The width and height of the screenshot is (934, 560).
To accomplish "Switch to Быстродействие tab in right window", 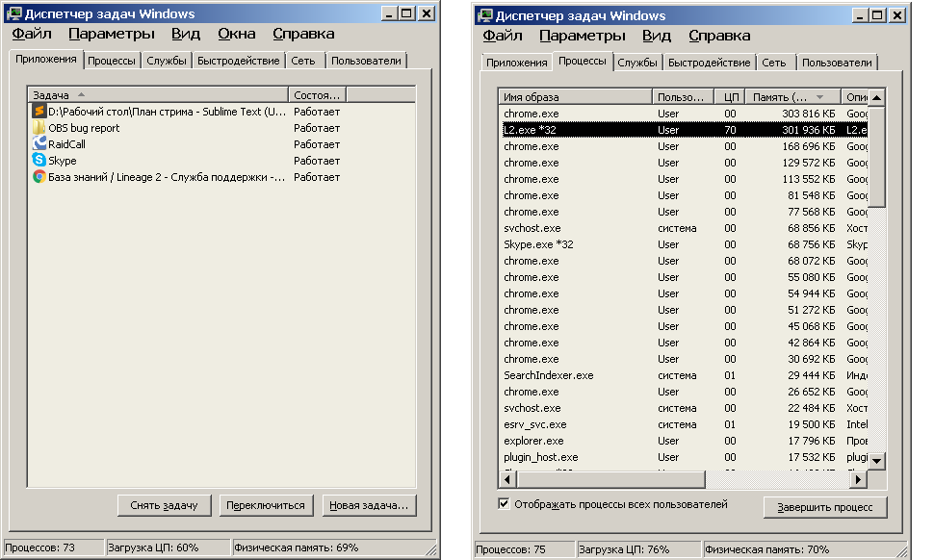I will tap(709, 63).
